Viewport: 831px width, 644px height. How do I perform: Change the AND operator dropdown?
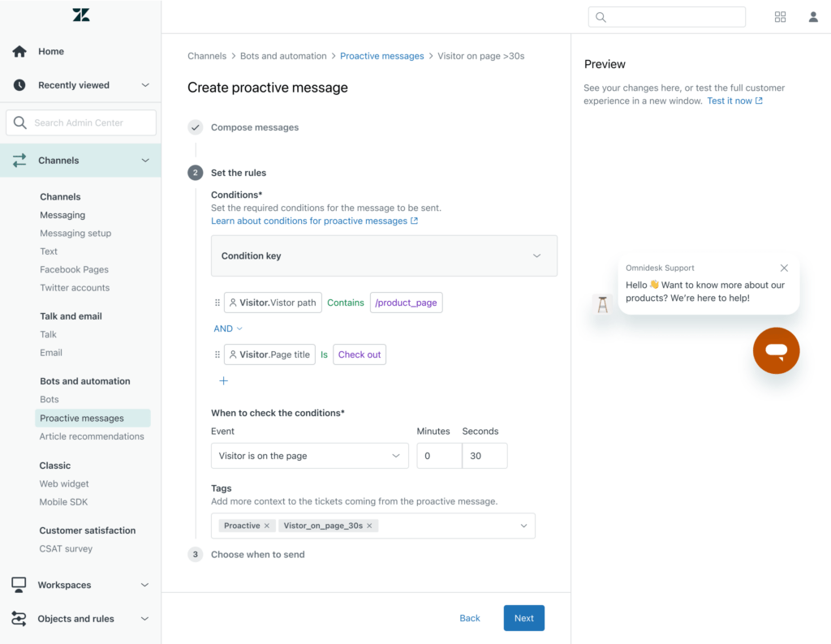(x=228, y=328)
